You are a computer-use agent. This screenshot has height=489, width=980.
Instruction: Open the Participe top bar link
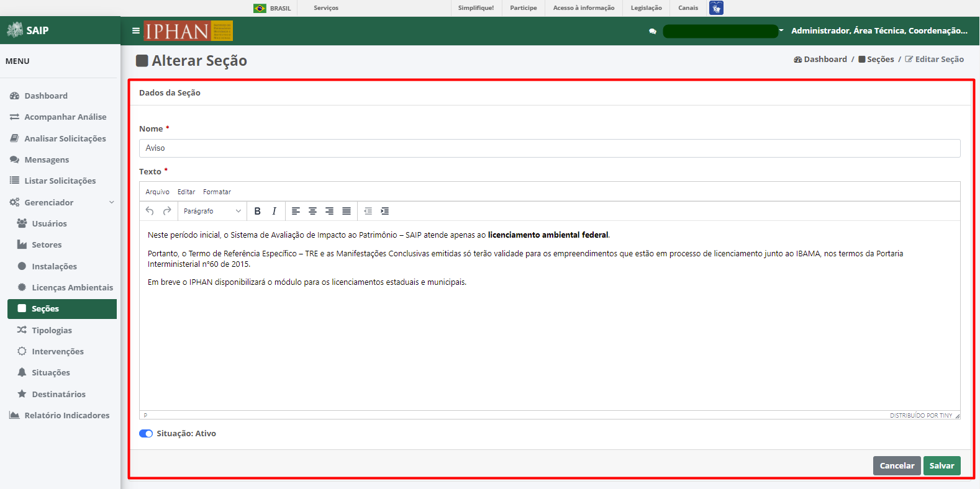pyautogui.click(x=524, y=8)
